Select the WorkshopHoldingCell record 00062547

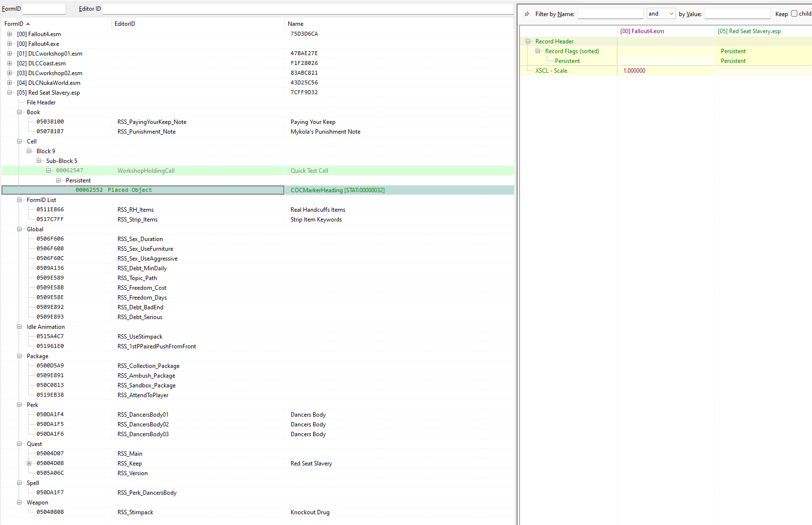[x=257, y=171]
